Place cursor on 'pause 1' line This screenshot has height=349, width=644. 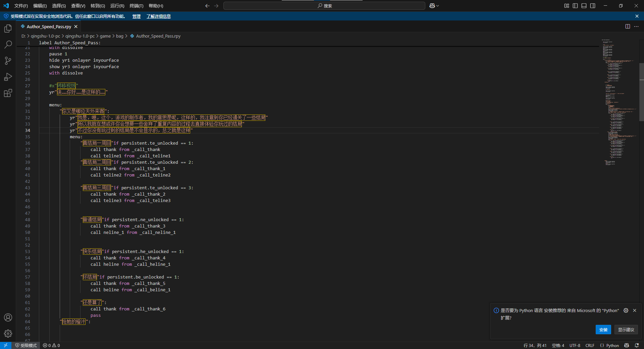(58, 54)
